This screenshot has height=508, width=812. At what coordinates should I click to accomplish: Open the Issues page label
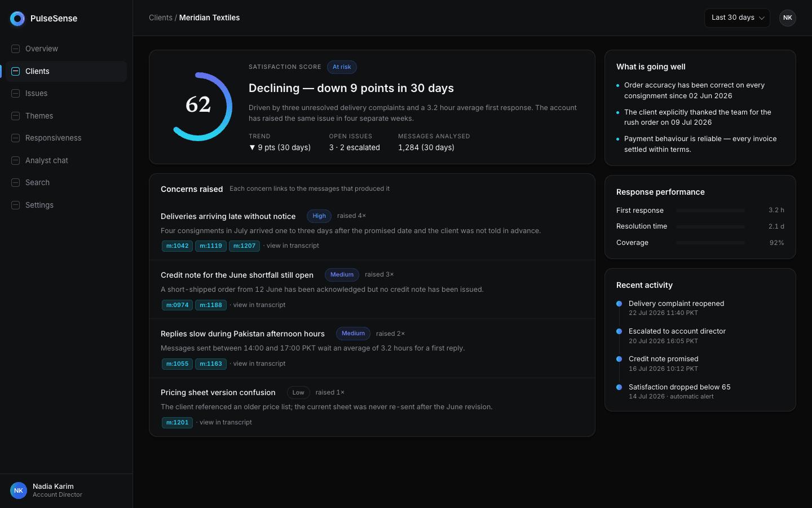click(x=37, y=94)
